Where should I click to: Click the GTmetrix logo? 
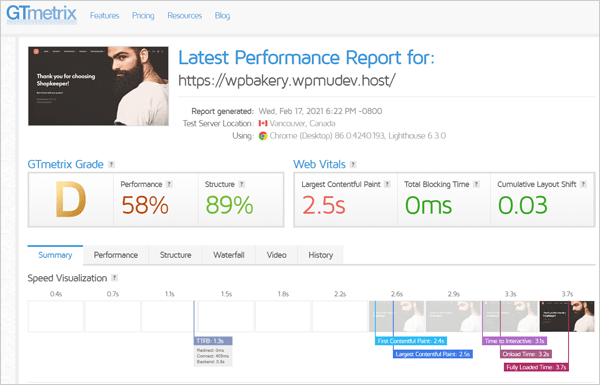pos(41,15)
